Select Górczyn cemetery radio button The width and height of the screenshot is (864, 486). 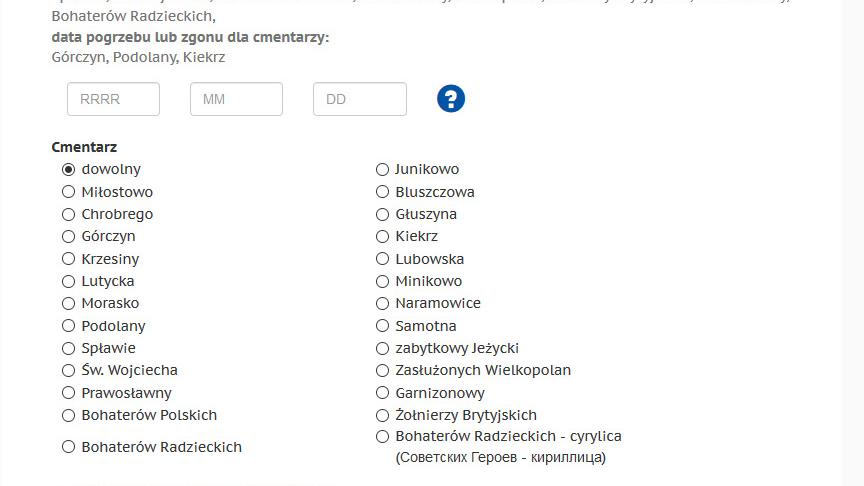tap(69, 236)
